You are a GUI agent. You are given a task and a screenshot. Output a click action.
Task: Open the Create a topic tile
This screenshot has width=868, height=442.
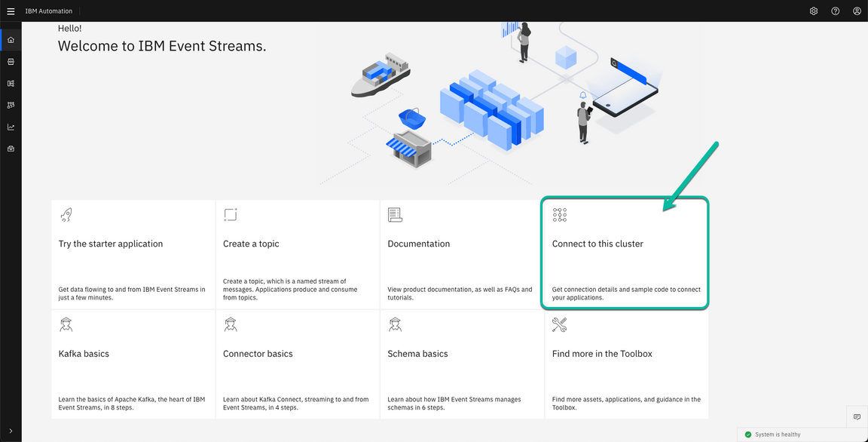click(297, 253)
